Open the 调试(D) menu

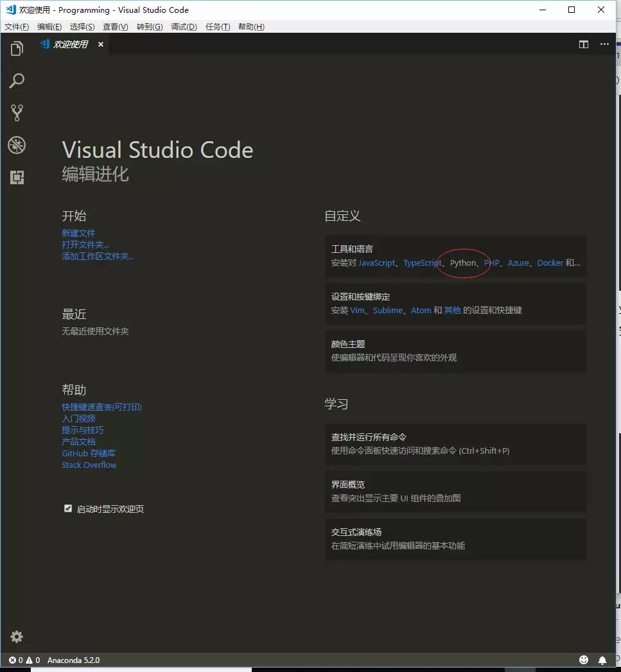184,27
